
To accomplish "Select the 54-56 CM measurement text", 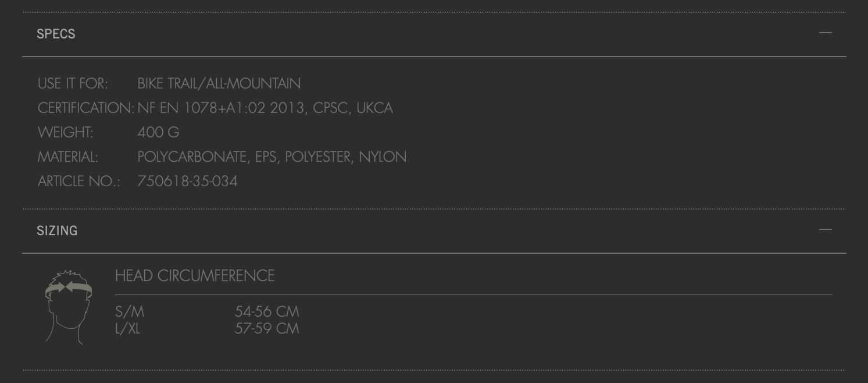I will pos(267,311).
